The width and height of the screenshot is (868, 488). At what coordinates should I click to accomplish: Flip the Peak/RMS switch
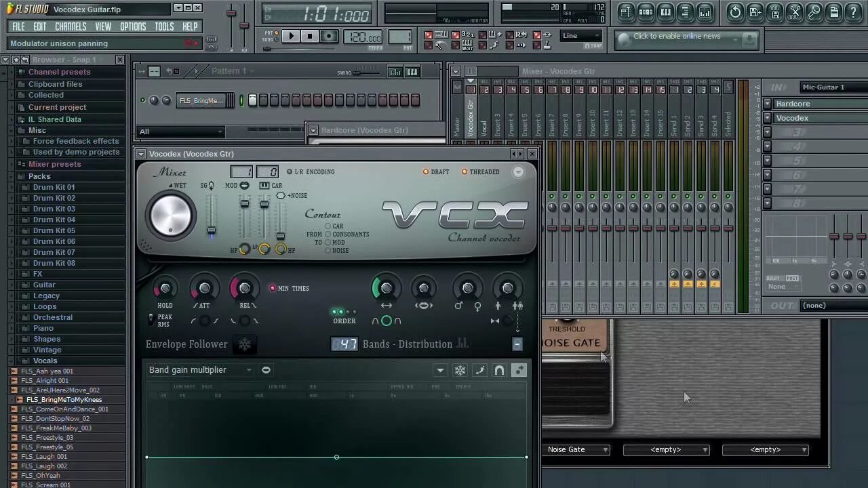[x=151, y=321]
